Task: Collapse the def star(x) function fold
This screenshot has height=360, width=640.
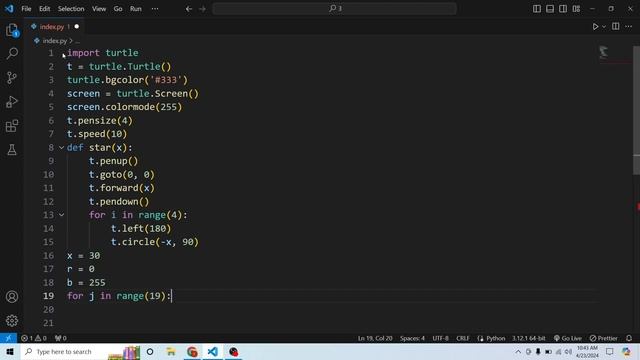Action: pos(61,147)
